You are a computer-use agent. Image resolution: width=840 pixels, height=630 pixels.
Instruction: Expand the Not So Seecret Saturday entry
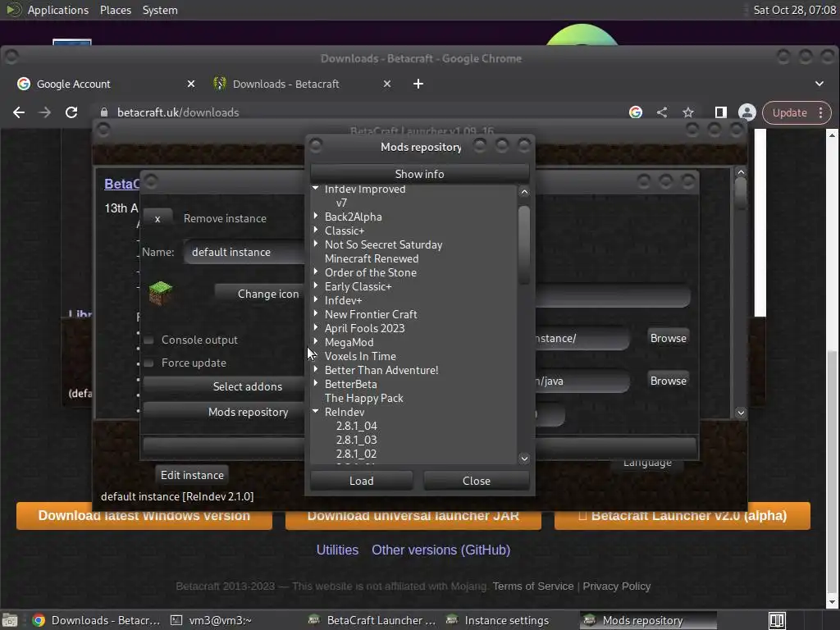[x=316, y=244]
